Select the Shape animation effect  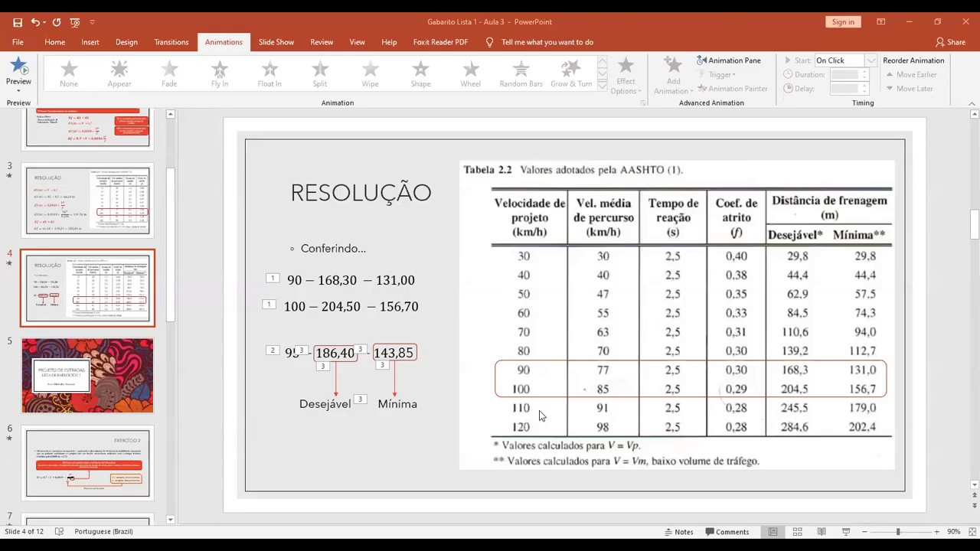420,74
